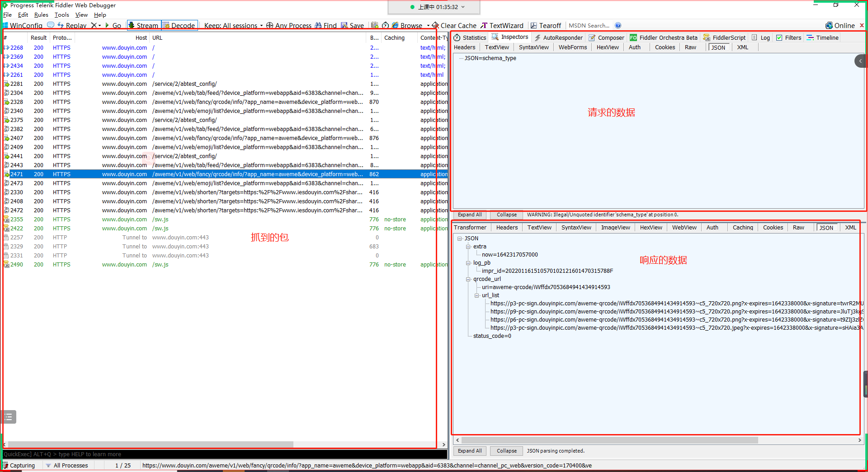868x472 pixels.
Task: Replay the selected sessions
Action: coord(72,26)
